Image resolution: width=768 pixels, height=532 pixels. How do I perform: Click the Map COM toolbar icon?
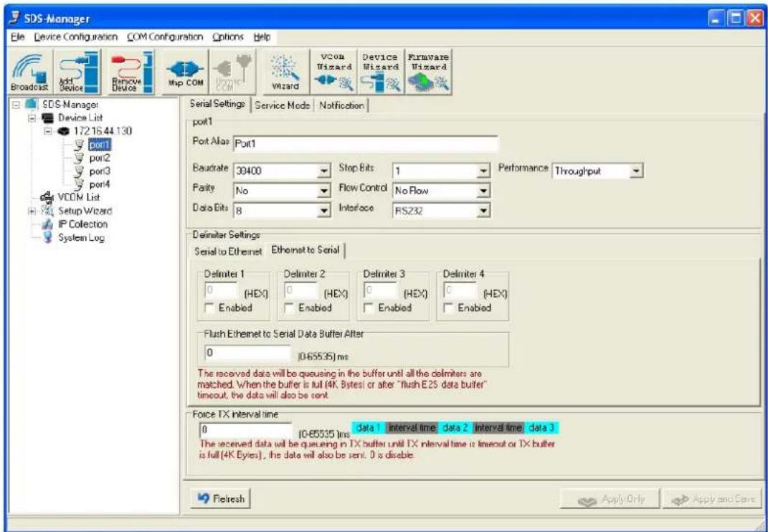coord(185,72)
